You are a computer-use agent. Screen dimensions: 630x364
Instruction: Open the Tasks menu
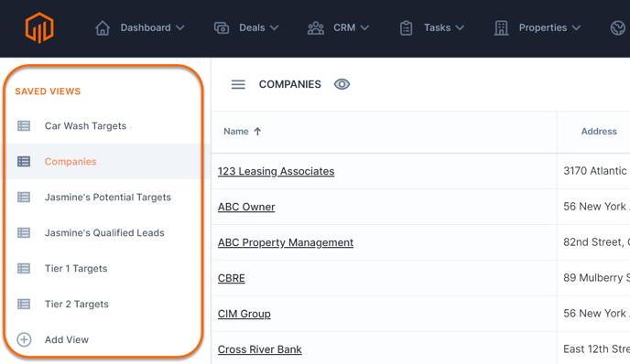pos(437,27)
